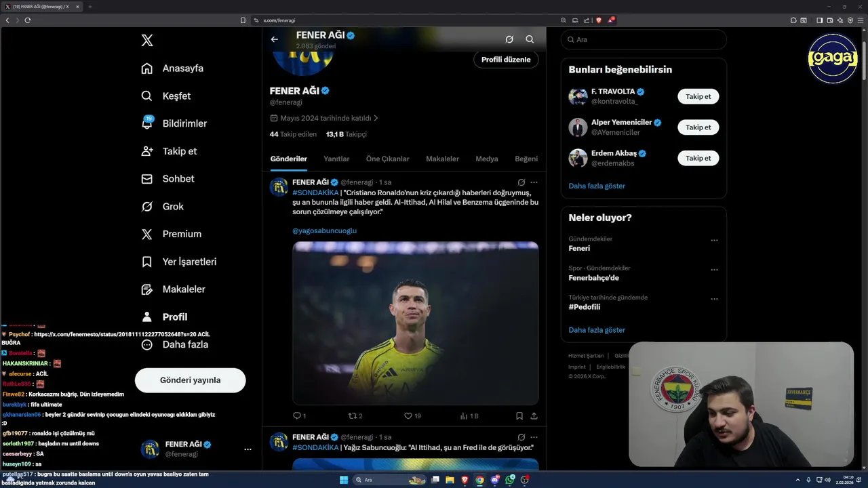868x488 pixels.
Task: Open the Ronaldo photo in the post
Action: click(416, 323)
